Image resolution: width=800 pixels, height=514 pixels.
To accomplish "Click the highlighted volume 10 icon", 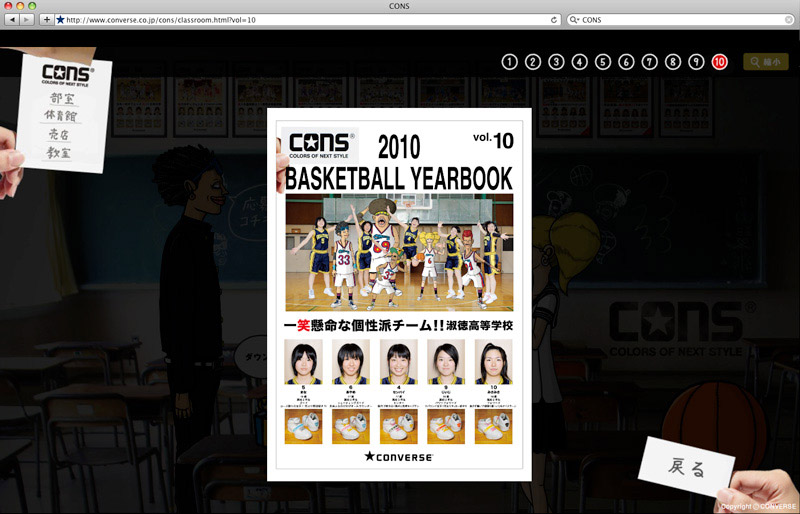I will (720, 62).
